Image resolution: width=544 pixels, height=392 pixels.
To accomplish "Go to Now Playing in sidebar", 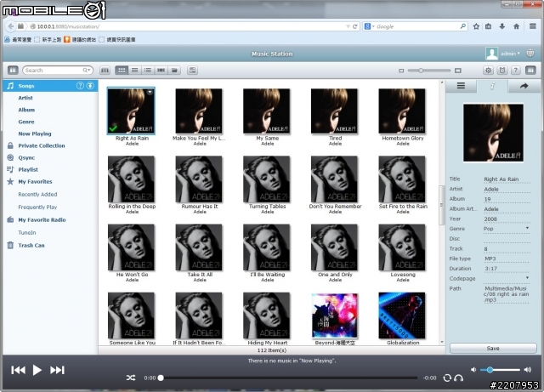I will (x=34, y=134).
